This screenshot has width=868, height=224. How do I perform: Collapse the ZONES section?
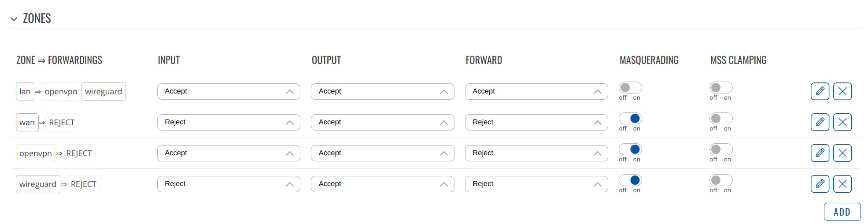14,19
